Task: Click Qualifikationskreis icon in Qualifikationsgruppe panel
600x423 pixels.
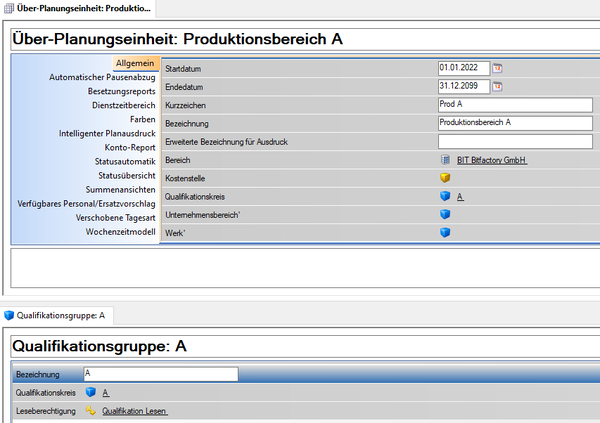Action: (91, 393)
